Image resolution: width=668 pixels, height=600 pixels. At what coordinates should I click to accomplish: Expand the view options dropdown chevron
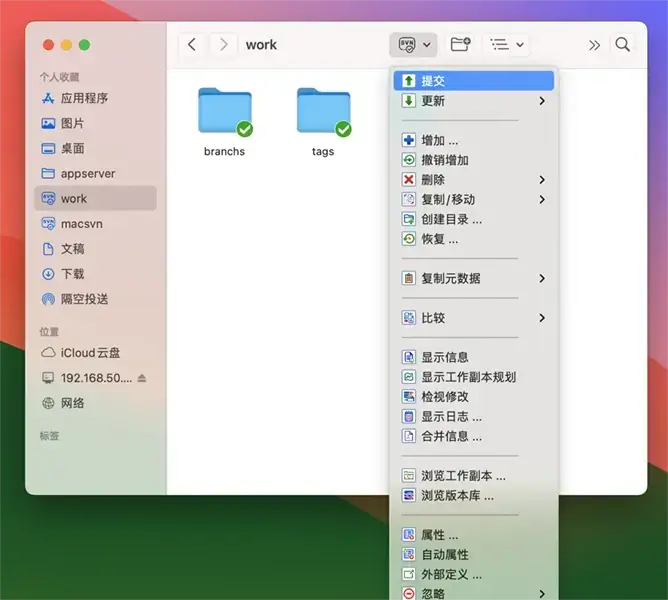[x=520, y=45]
